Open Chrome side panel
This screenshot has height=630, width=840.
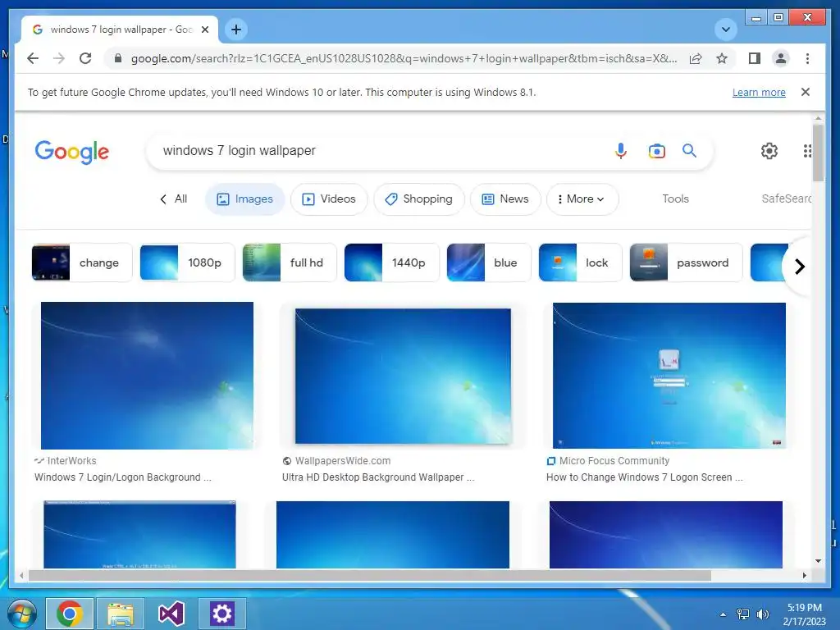pyautogui.click(x=755, y=58)
